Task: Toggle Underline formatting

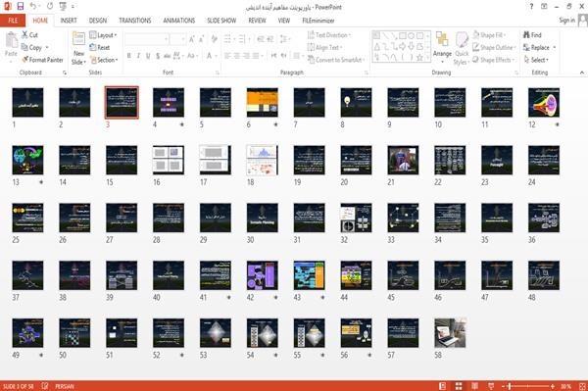Action: pyautogui.click(x=148, y=56)
